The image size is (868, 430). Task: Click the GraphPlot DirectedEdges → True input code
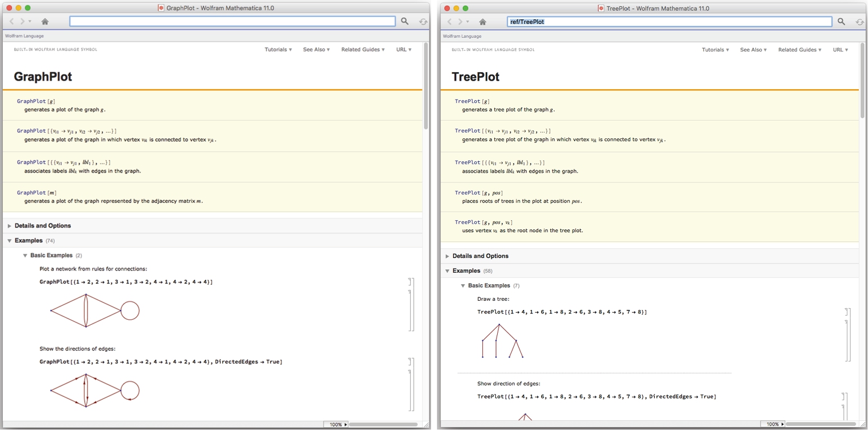[161, 362]
